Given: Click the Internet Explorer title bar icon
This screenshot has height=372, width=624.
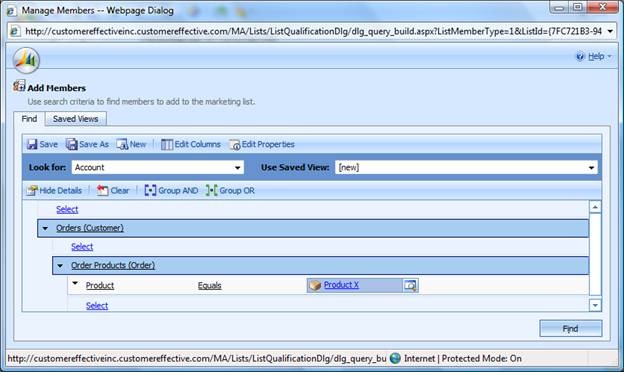Looking at the screenshot, I should point(11,11).
